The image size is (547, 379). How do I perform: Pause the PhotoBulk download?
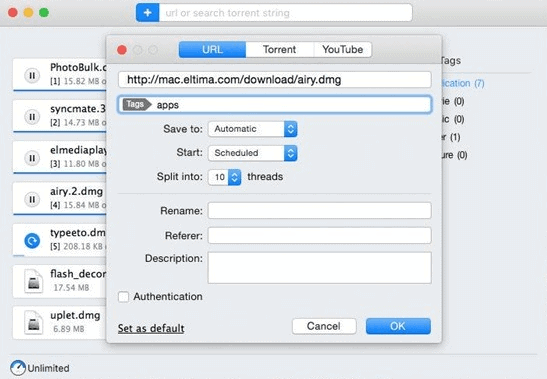pyautogui.click(x=32, y=75)
